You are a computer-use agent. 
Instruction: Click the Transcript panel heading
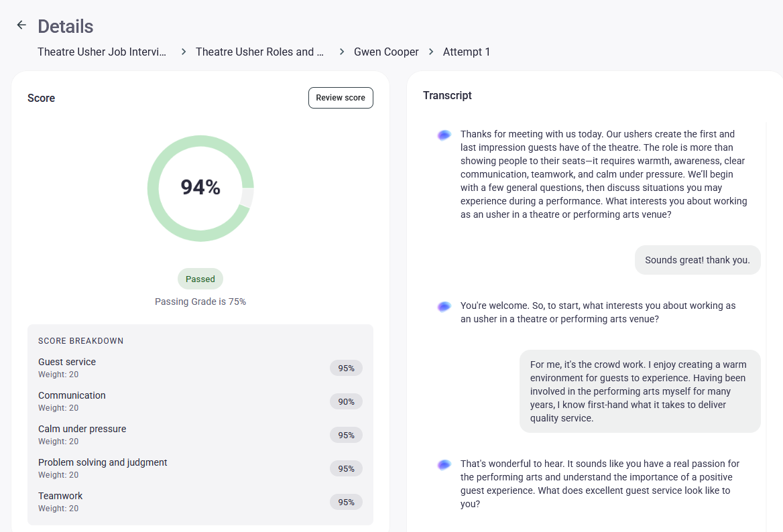(x=447, y=95)
